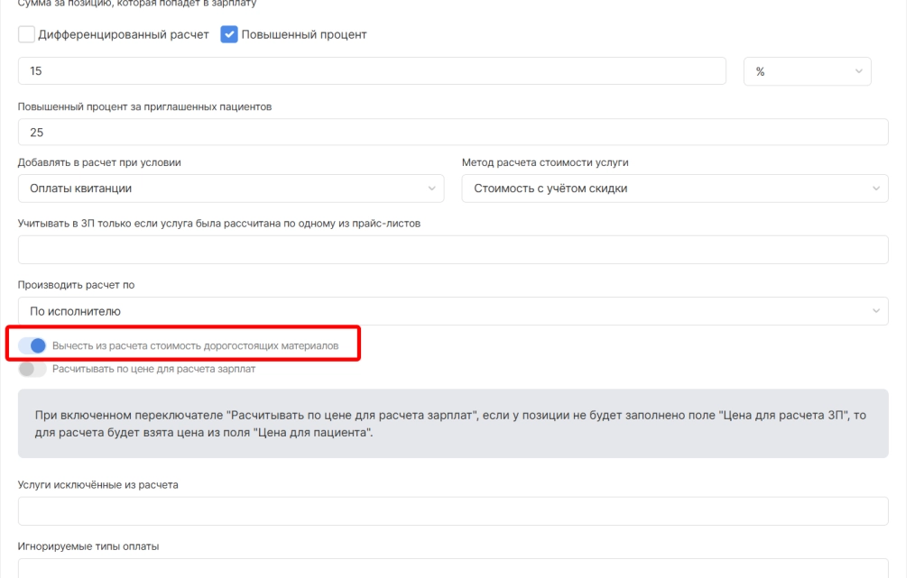Open the 'Оплаты квитанции' condition dropdown
Viewport: 924px width, 578px height.
tap(230, 188)
